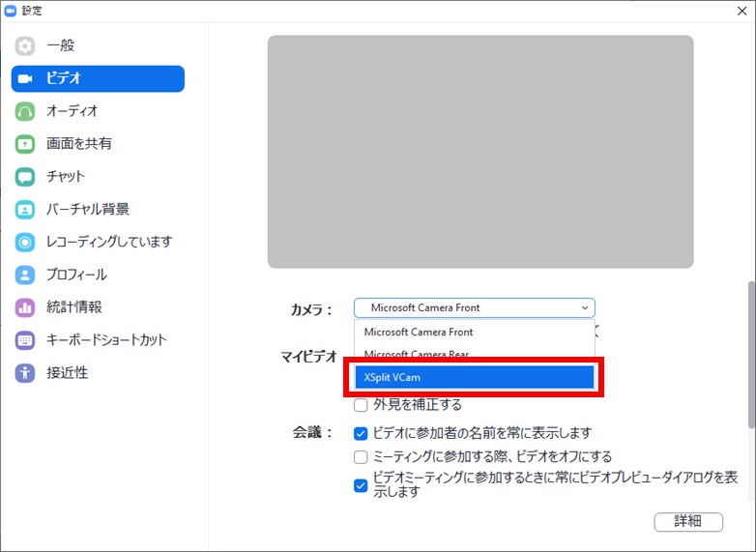This screenshot has width=756, height=552.
Task: Open the 一般 settings tab
Action: point(98,46)
